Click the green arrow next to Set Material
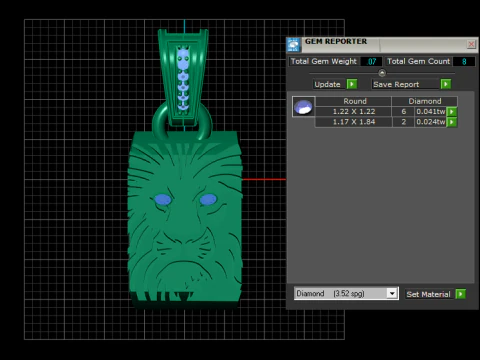This screenshot has width=480, height=360. click(460, 294)
